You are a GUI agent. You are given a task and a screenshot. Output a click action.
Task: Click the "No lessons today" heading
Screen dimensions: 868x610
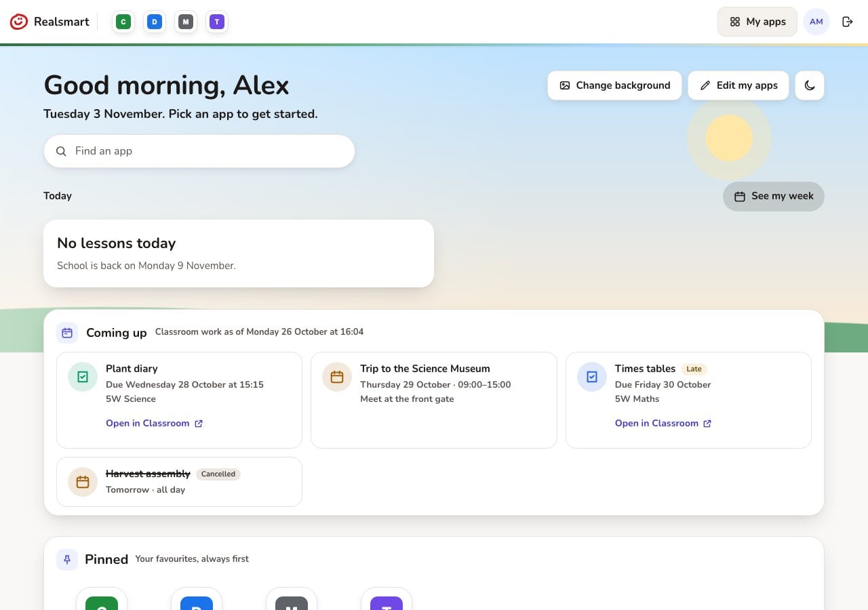(117, 243)
